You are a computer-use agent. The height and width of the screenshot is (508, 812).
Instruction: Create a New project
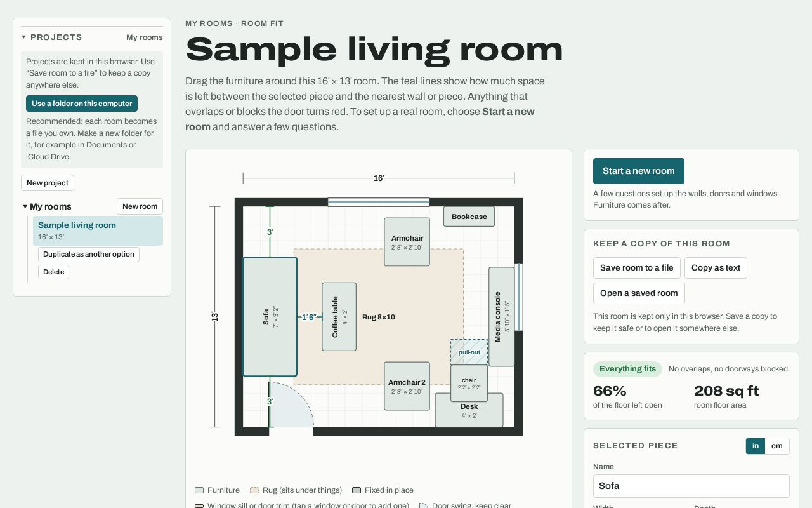(48, 183)
